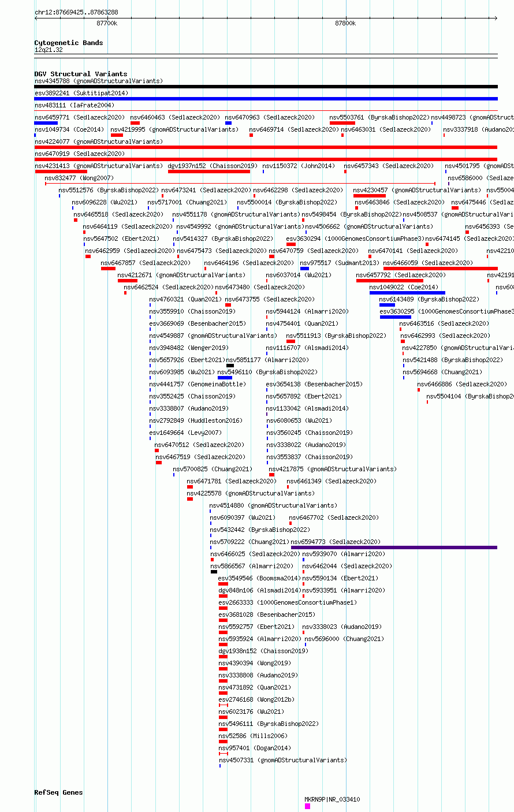
Task: Select nsv4441757 (GenomeinaBottle) variant label
Action: 198,384
